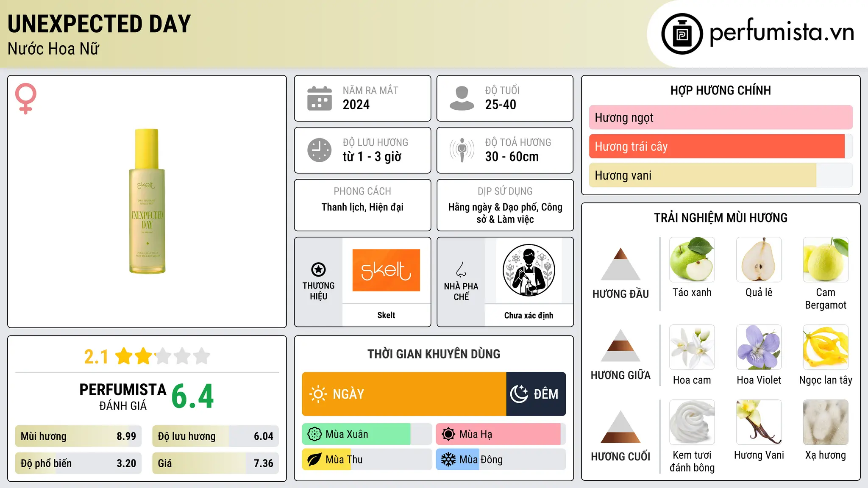Click the base-note pyramid icon above Hương cuối
The height and width of the screenshot is (488, 868).
(620, 427)
